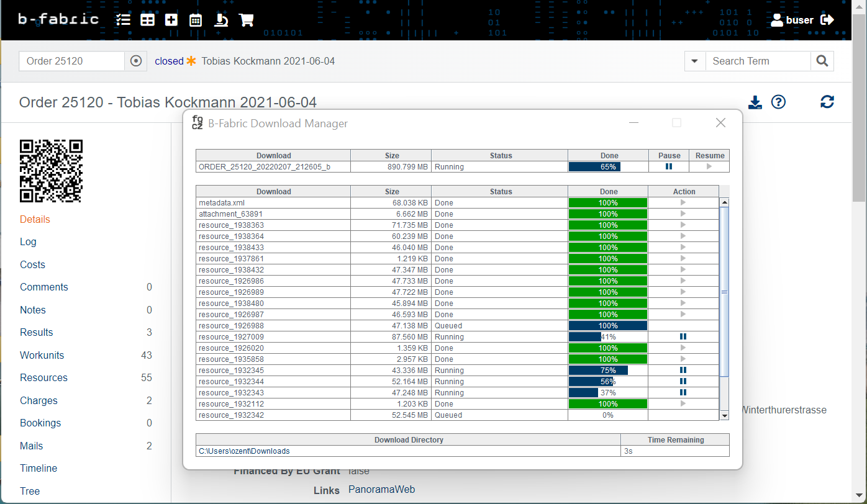Select the resource_1932342 row name

tap(231, 415)
